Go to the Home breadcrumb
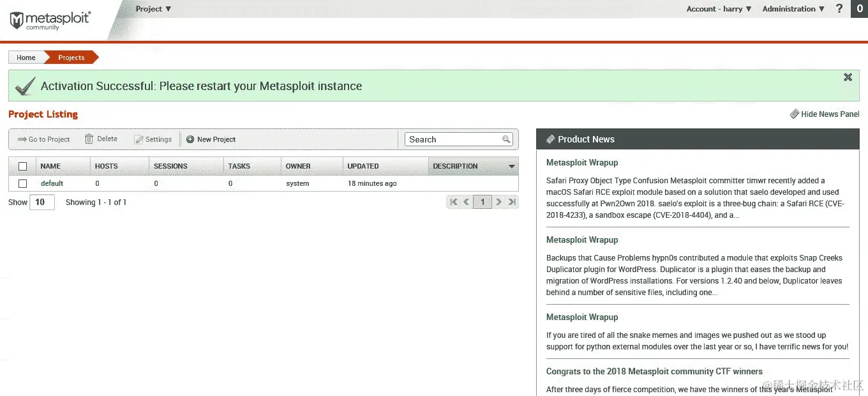868x396 pixels. point(26,57)
